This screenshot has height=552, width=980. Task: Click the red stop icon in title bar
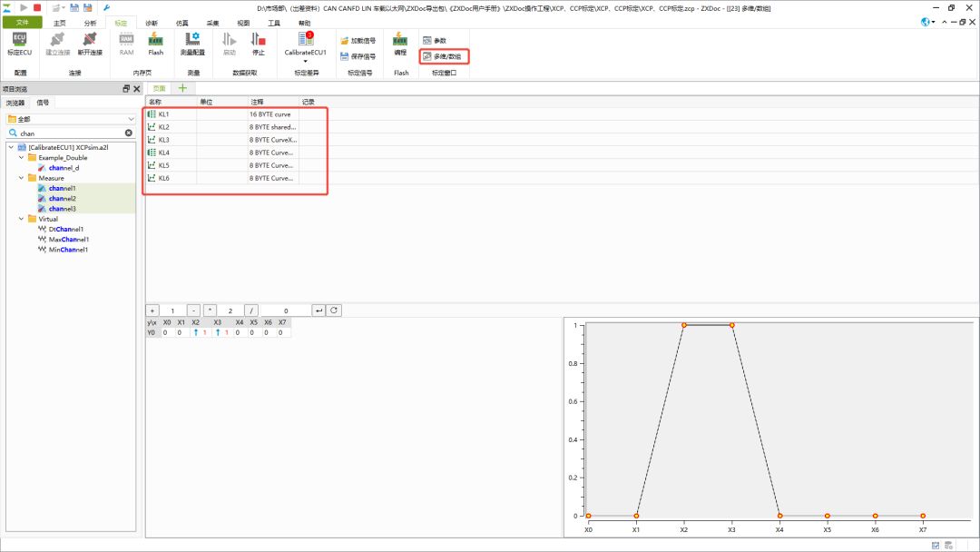(37, 7)
